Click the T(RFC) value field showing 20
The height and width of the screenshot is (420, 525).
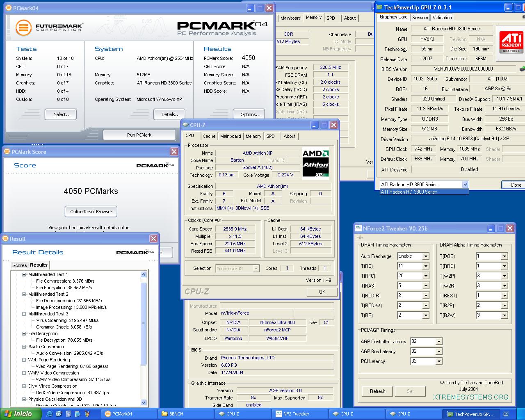(410, 276)
